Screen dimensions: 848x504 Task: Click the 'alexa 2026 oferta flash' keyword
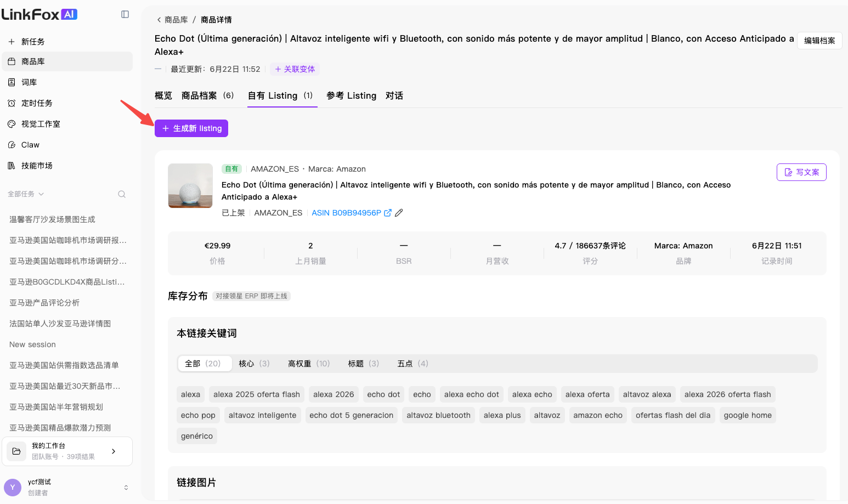click(728, 394)
